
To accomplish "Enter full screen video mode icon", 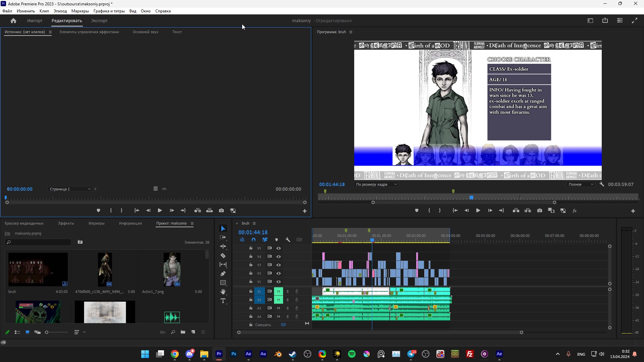I will point(635,20).
